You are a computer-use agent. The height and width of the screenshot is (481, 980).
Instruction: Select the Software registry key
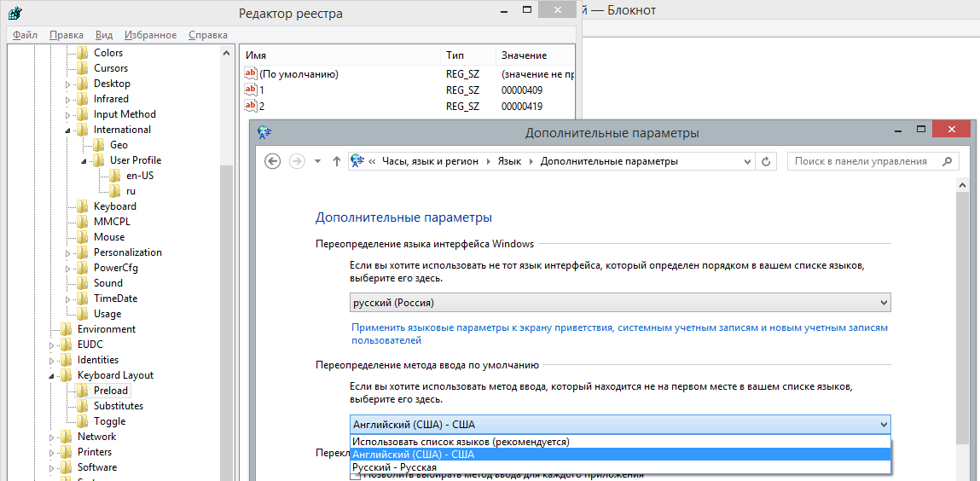coord(97,467)
